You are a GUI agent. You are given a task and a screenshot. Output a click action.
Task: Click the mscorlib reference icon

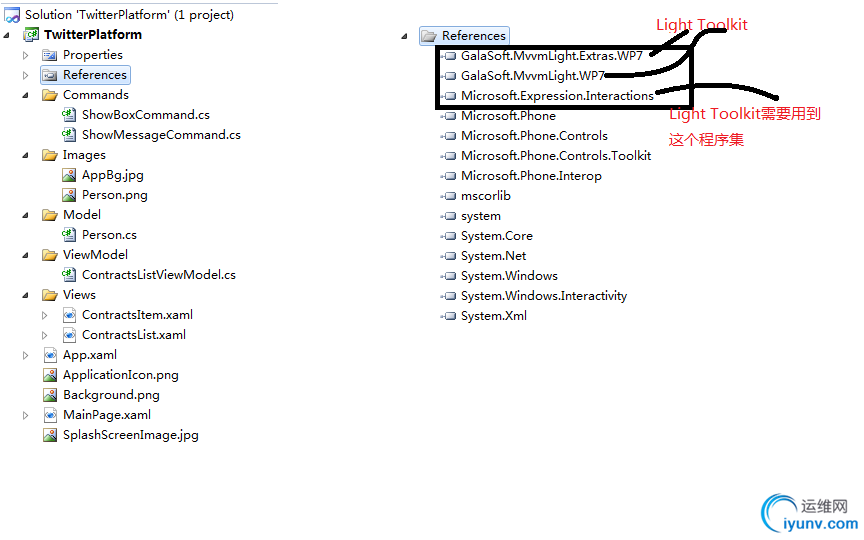pyautogui.click(x=449, y=196)
